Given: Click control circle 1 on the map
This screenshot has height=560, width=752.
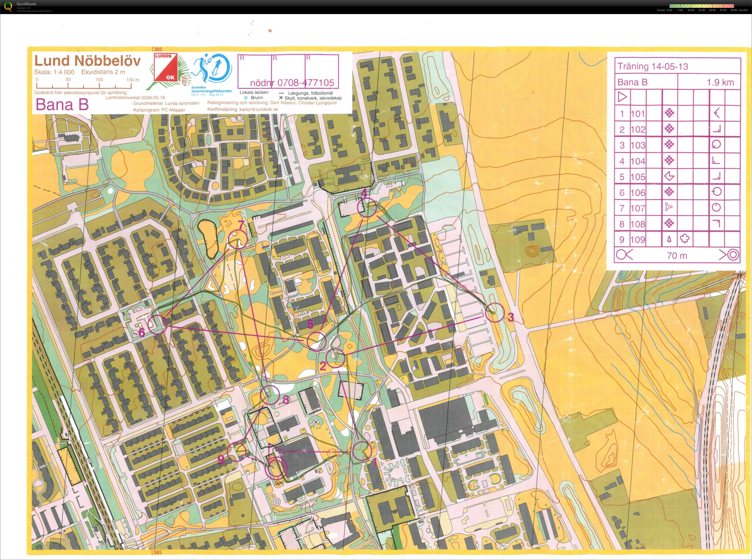Looking at the screenshot, I should (362, 451).
